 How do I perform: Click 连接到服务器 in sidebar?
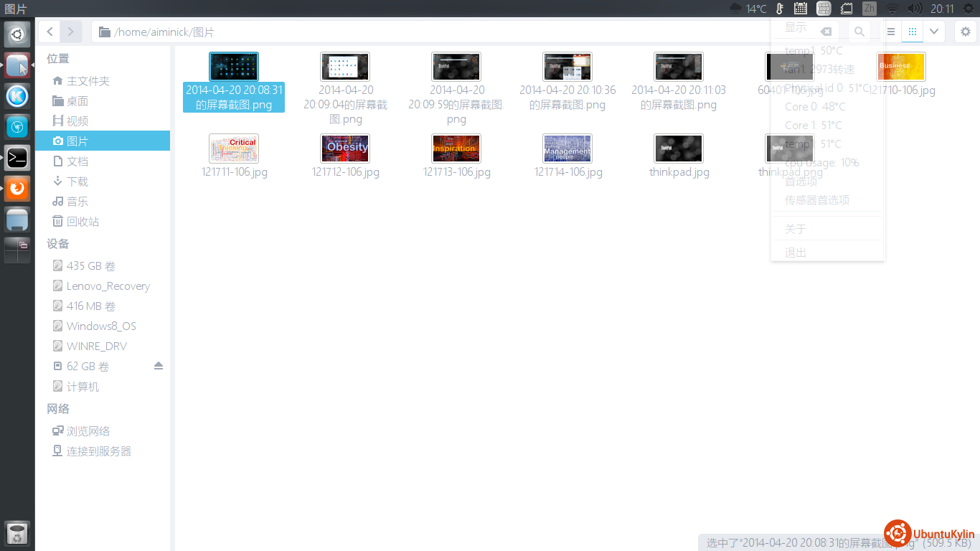point(99,451)
